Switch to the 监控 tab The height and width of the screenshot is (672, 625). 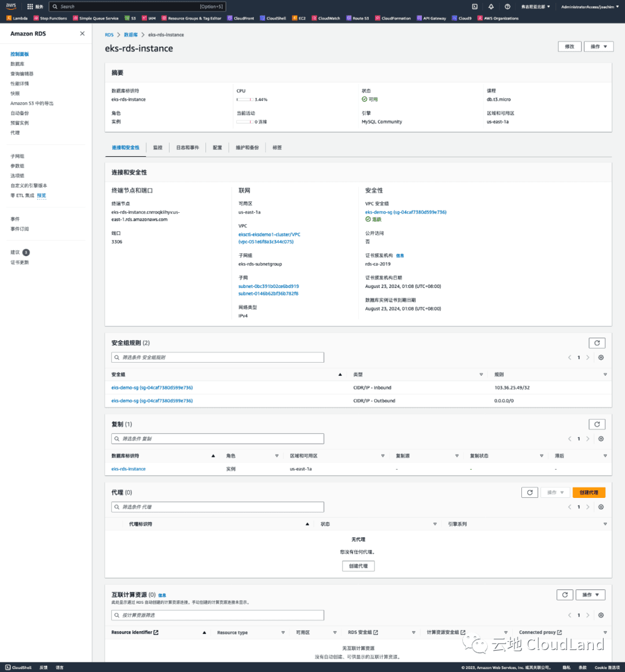[158, 147]
